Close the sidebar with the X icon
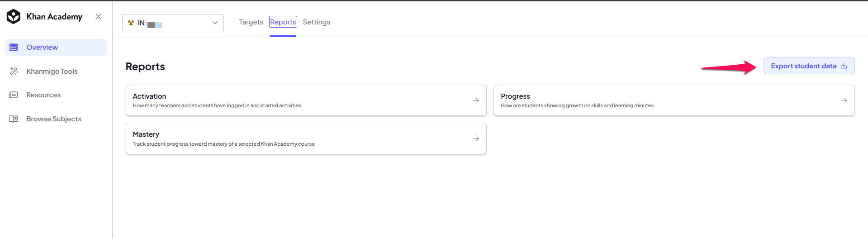This screenshot has height=239, width=868. [x=98, y=17]
